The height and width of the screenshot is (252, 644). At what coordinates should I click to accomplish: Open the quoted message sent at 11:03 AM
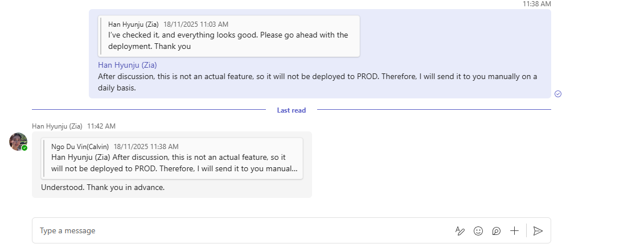[229, 36]
